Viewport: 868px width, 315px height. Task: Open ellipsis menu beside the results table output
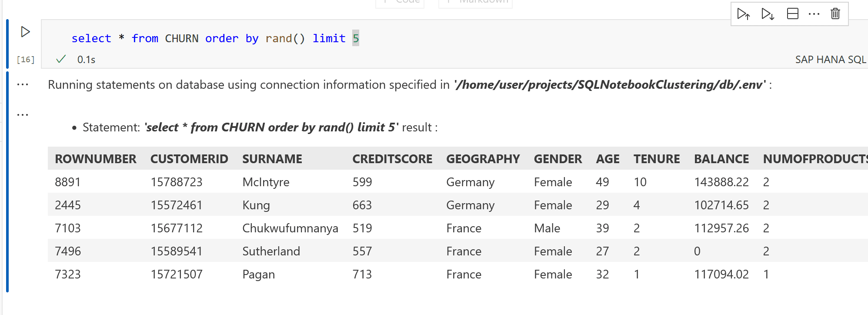coord(22,114)
